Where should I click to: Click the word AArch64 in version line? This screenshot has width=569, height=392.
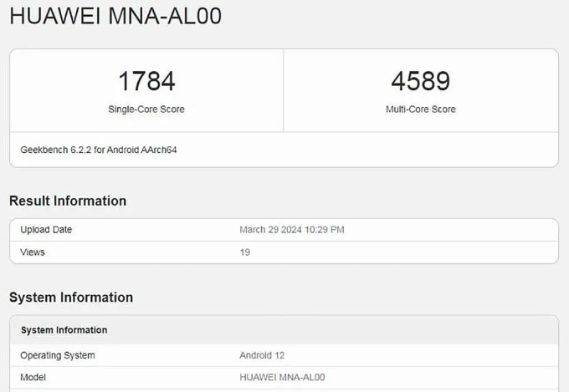click(159, 150)
